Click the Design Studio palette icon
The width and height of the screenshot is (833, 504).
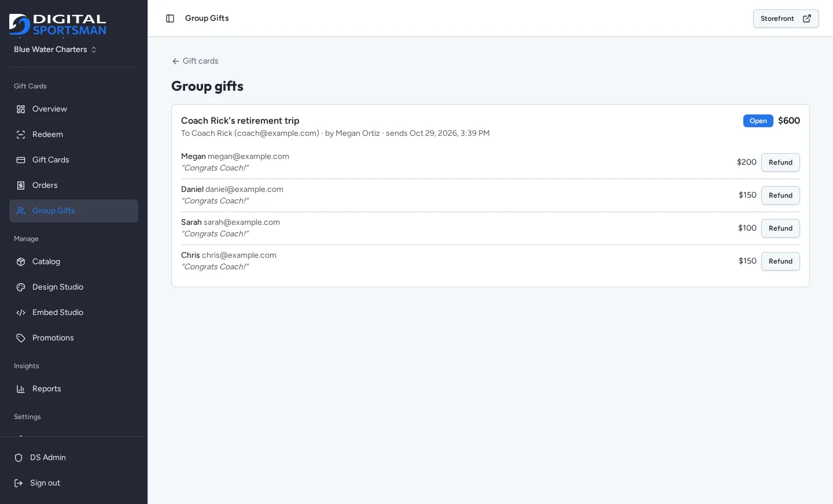(21, 287)
